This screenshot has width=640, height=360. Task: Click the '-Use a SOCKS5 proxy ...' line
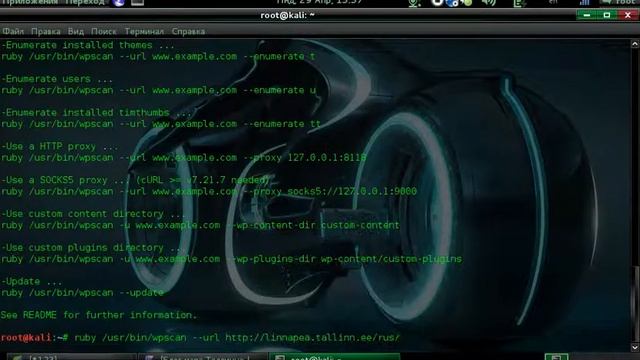pyautogui.click(x=135, y=180)
